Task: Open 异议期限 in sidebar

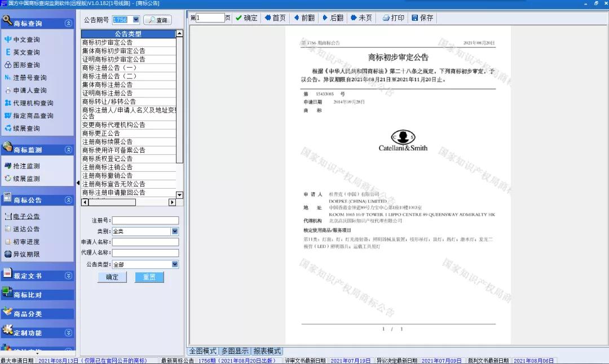Action: pyautogui.click(x=26, y=254)
